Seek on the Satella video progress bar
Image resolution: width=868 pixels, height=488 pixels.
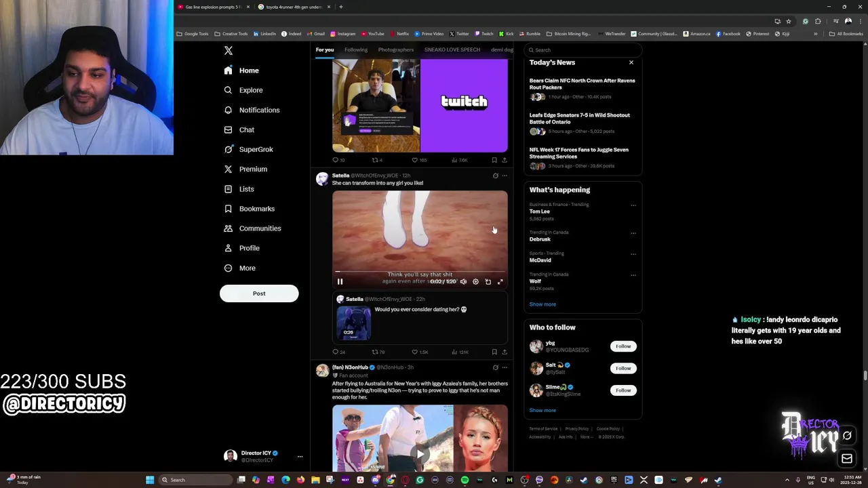pos(420,272)
